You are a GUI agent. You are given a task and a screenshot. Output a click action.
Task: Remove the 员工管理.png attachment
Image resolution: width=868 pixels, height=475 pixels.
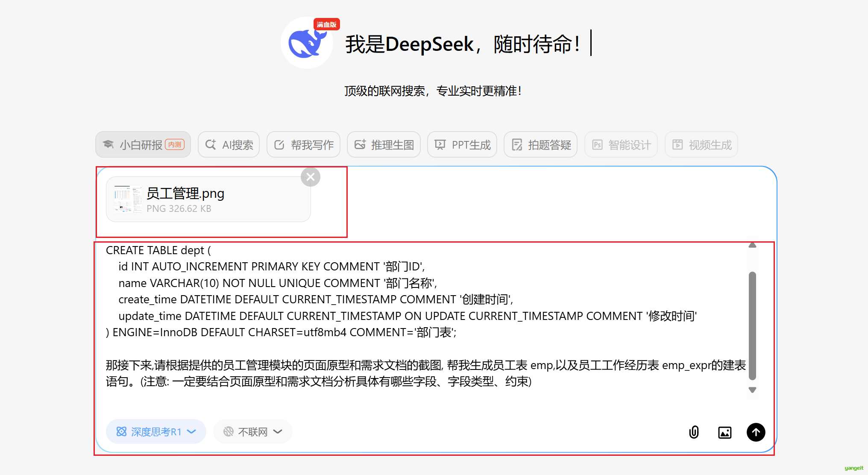(311, 177)
